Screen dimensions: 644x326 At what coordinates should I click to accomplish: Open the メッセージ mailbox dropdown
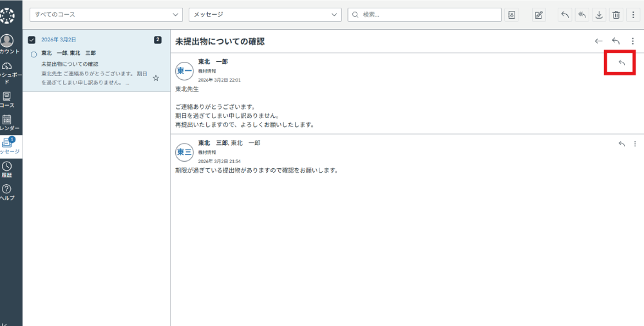pyautogui.click(x=265, y=15)
